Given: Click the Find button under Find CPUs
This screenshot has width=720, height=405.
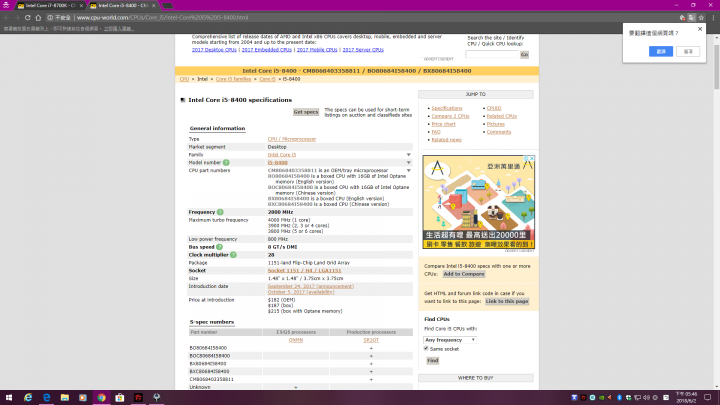Looking at the screenshot, I should coord(433,360).
